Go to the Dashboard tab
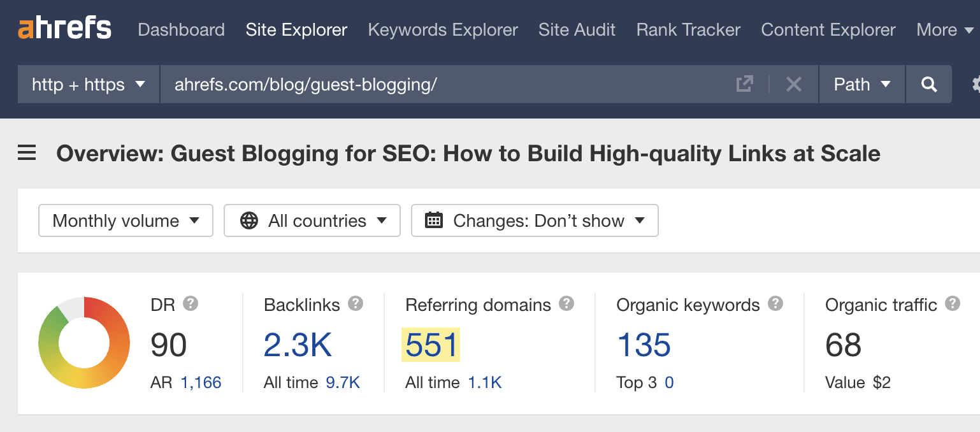This screenshot has width=980, height=432. pos(181,29)
